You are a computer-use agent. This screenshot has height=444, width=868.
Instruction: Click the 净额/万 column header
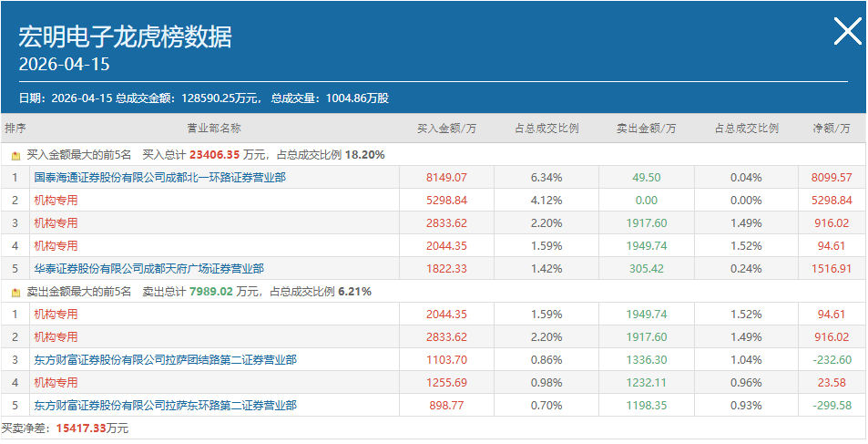coord(832,129)
